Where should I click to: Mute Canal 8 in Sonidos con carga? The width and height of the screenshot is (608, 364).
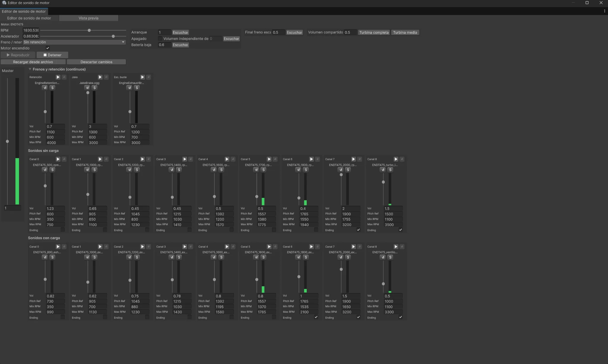pos(383,257)
